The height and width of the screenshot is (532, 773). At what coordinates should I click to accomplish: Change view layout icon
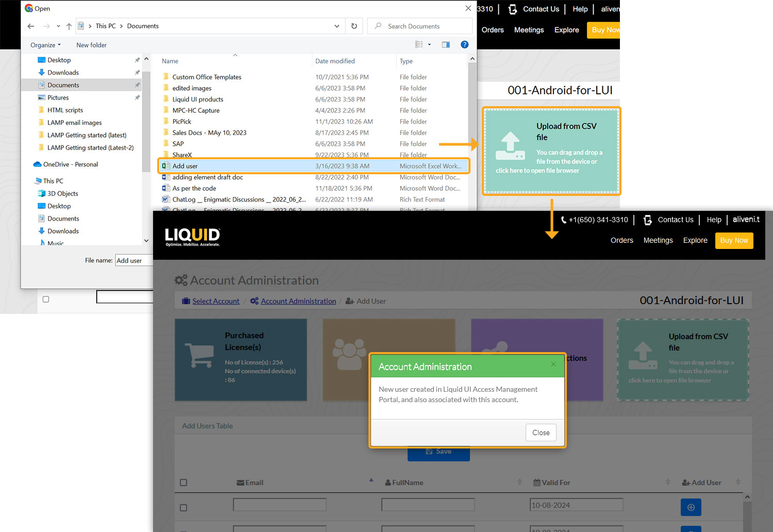point(419,45)
